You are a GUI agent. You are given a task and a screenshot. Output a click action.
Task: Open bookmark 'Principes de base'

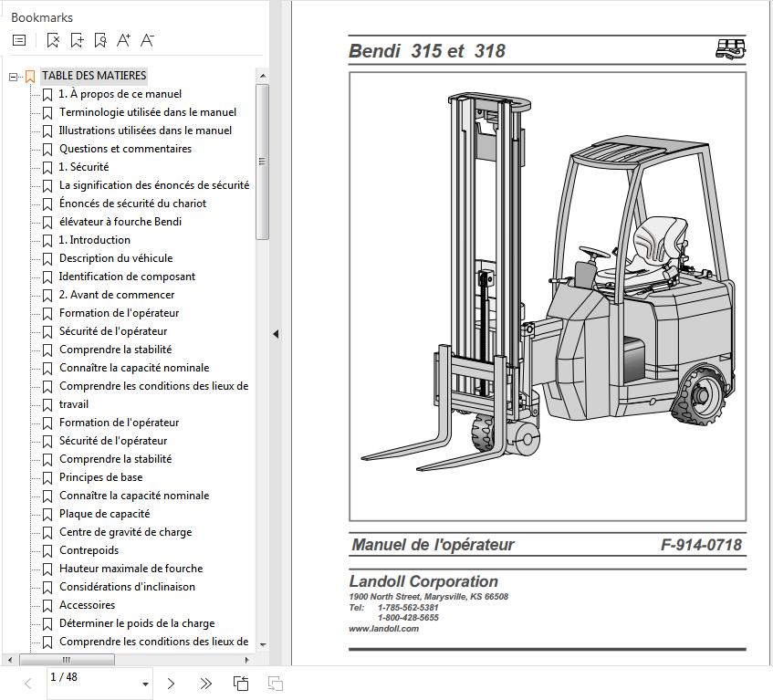click(100, 476)
